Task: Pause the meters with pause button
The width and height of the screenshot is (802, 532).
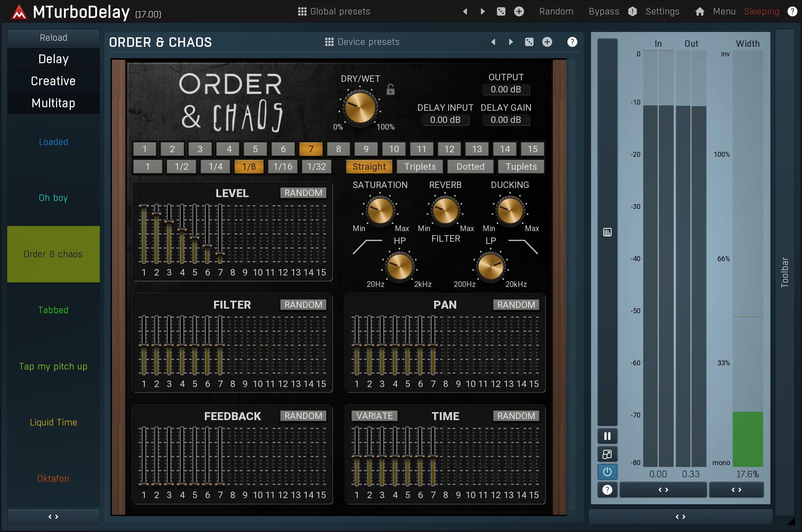Action: click(607, 436)
